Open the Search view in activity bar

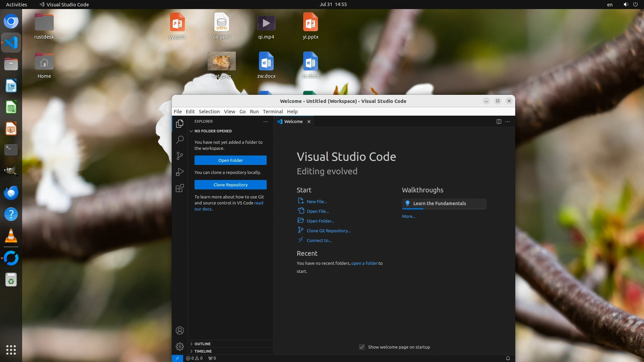click(x=180, y=139)
